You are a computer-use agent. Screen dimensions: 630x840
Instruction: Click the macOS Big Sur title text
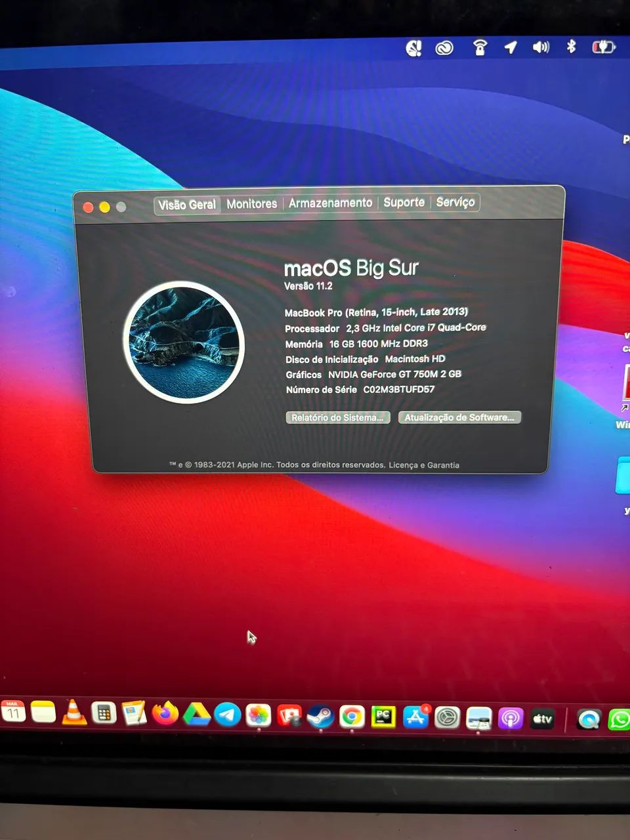(351, 268)
